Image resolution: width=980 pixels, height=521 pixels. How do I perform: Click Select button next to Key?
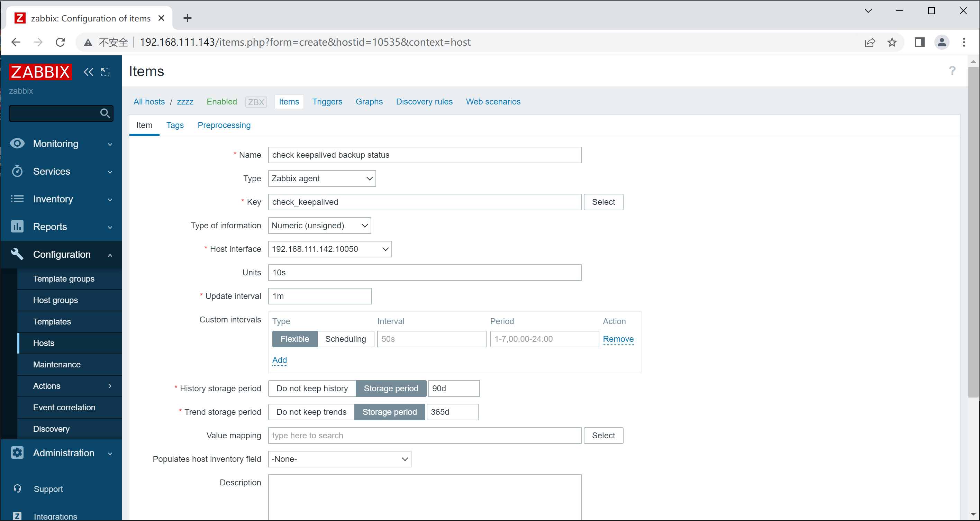click(x=604, y=202)
